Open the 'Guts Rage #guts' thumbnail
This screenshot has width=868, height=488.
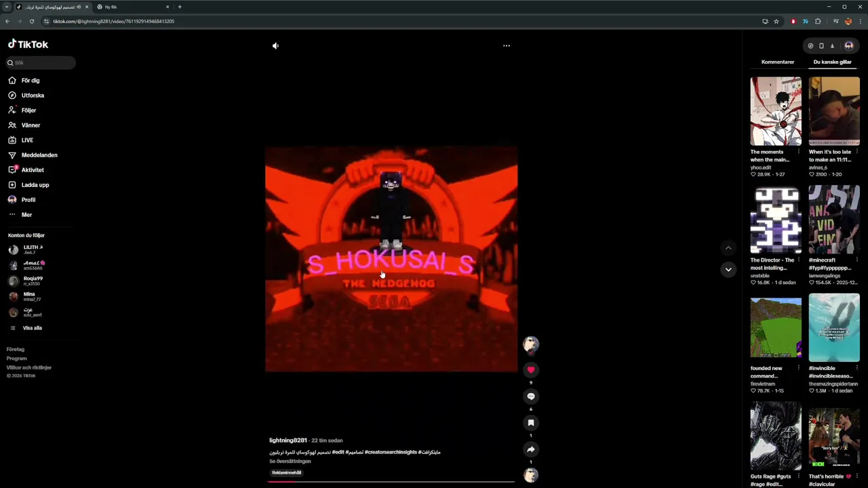pyautogui.click(x=776, y=436)
